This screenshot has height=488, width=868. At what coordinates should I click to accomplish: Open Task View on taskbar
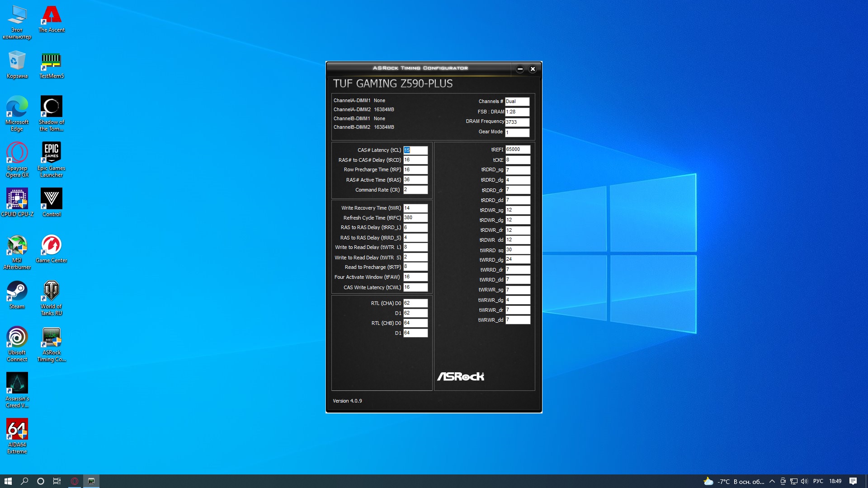57,481
